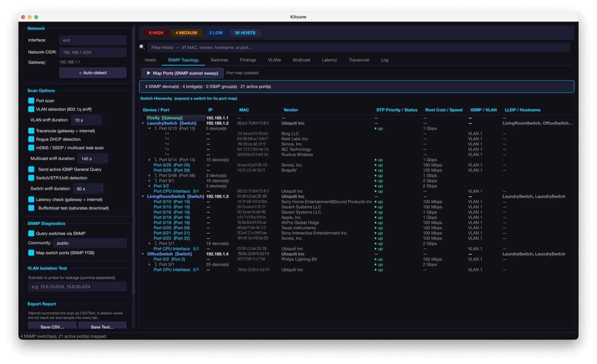Click the left panel vertical scrollbar
The height and width of the screenshot is (364, 597).
pyautogui.click(x=134, y=160)
